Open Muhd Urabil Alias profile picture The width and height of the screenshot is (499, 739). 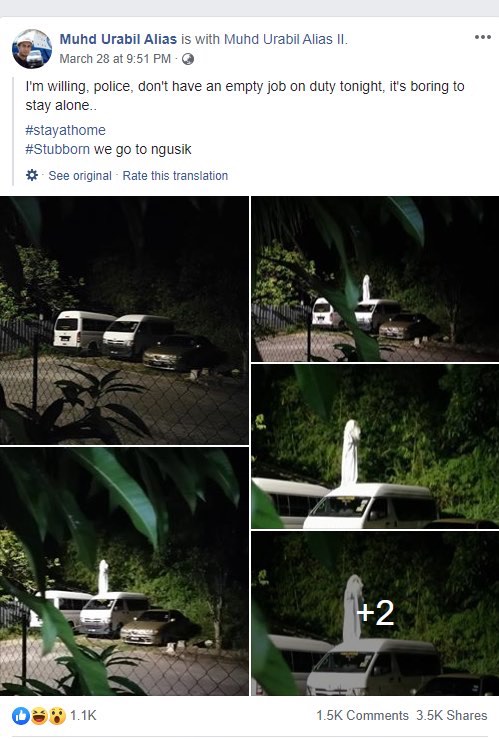point(32,49)
